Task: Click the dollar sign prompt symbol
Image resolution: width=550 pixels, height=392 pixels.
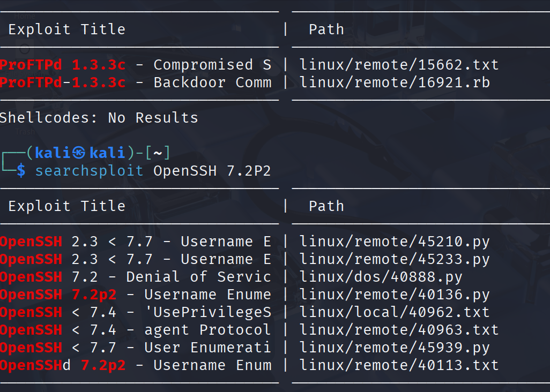Action: coord(21,171)
